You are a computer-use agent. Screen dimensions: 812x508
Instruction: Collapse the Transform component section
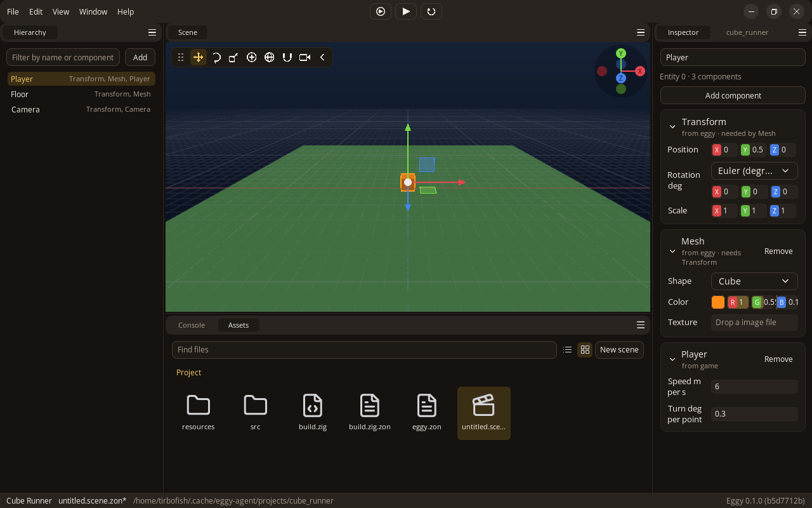672,127
